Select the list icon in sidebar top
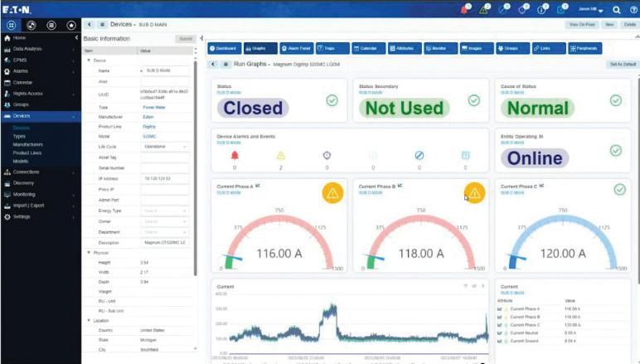Viewport: 640px width, 364px height. coord(51,26)
